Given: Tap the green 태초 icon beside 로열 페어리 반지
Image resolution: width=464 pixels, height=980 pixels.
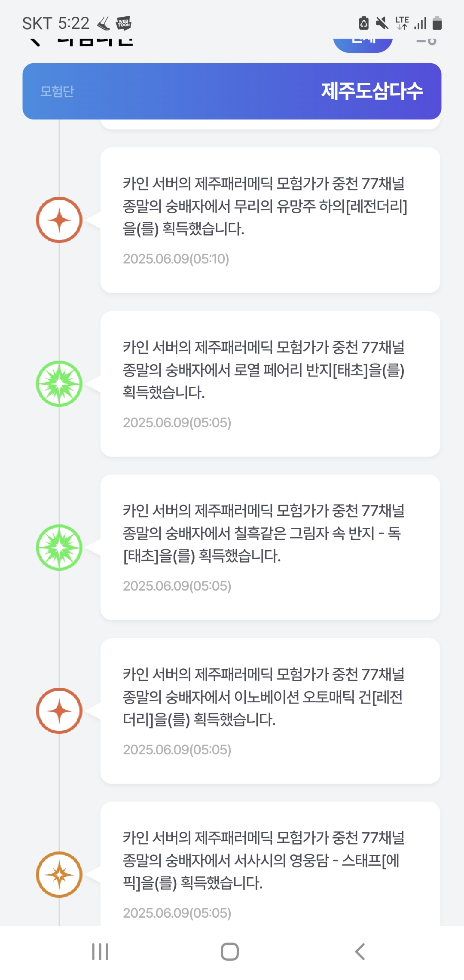Looking at the screenshot, I should (59, 384).
